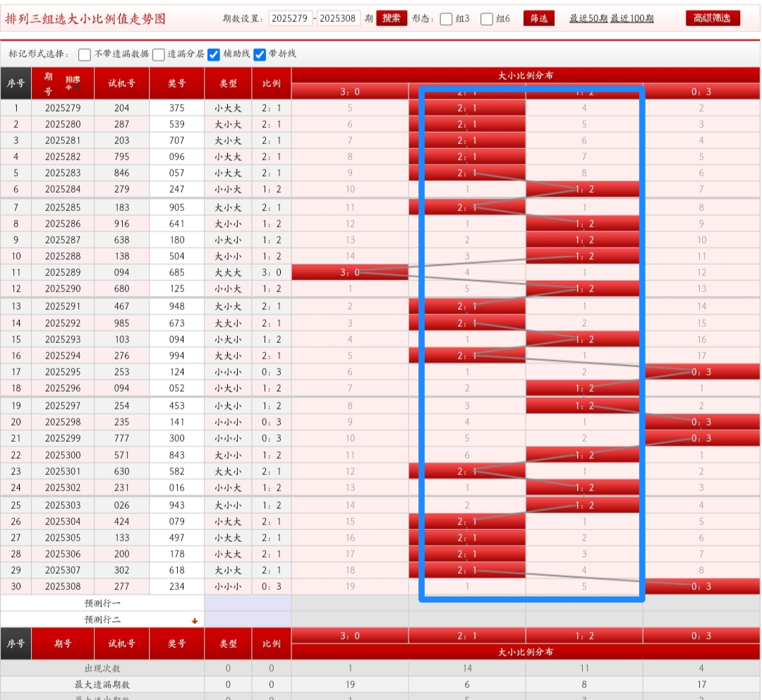Click the 最大遗漏期数 statistics row label
The height and width of the screenshot is (700, 762).
pos(102,684)
